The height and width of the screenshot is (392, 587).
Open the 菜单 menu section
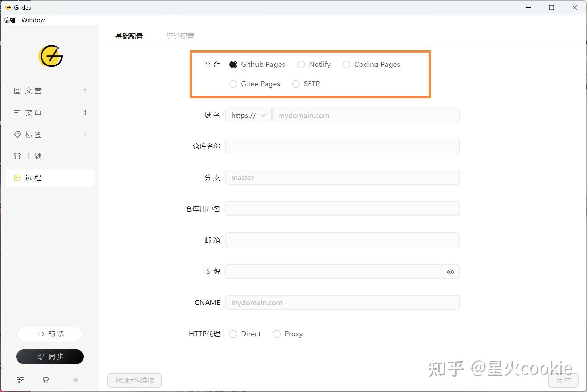click(50, 113)
